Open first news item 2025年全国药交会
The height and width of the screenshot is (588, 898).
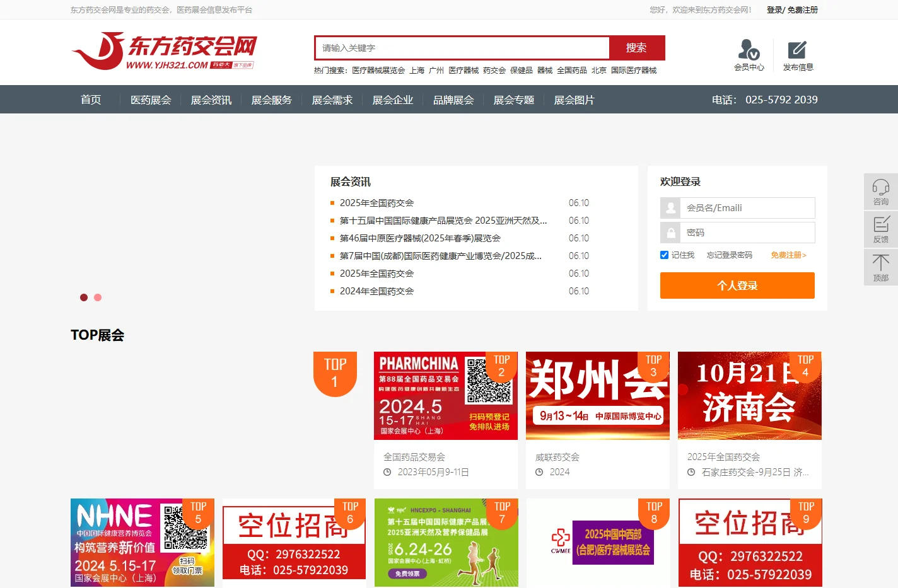tap(376, 203)
